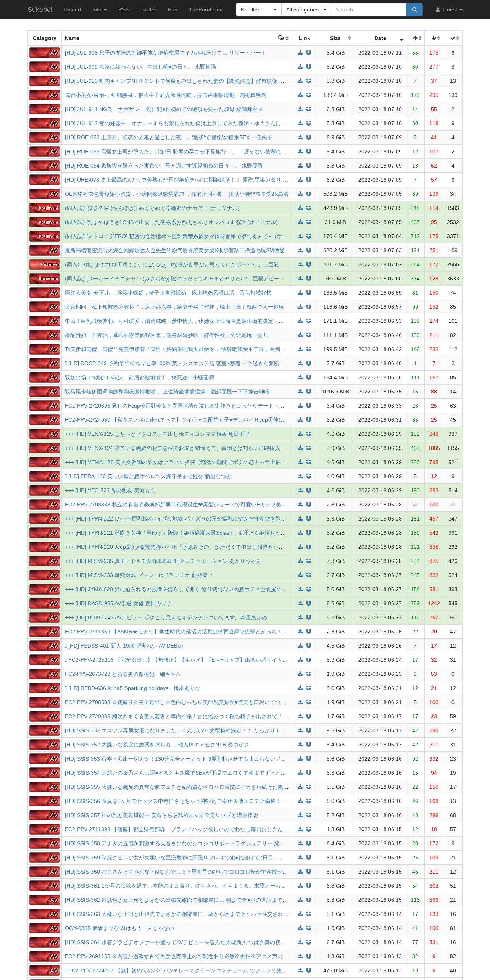Screen dimensions: 490x980
Task: Click completed count 3633
Action: [x=453, y=279]
